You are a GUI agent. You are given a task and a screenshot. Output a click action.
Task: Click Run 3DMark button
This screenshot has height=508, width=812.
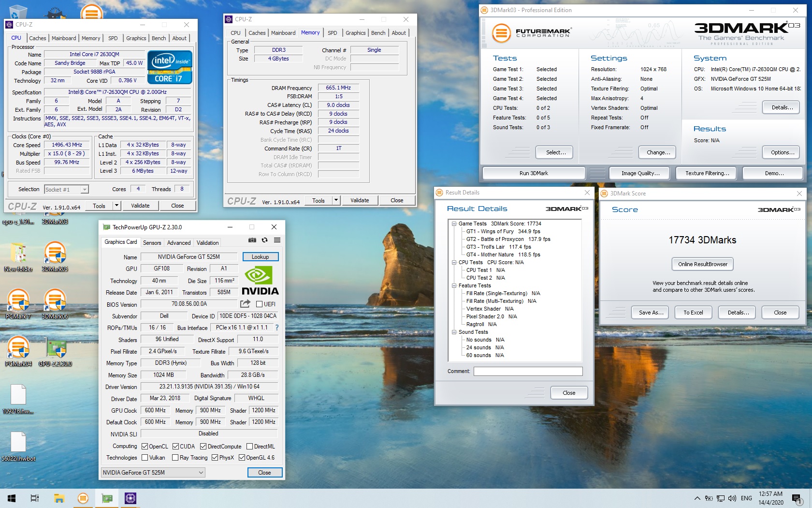pyautogui.click(x=534, y=173)
